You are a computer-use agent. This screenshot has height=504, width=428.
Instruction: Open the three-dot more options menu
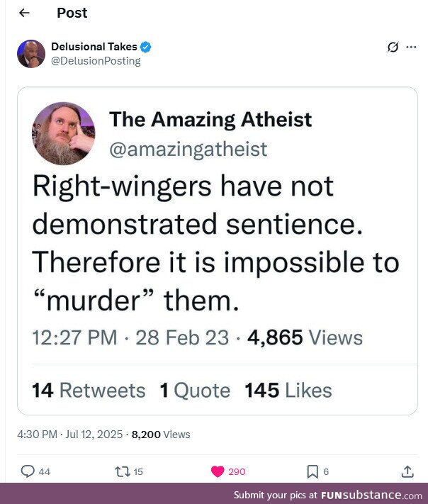point(412,47)
